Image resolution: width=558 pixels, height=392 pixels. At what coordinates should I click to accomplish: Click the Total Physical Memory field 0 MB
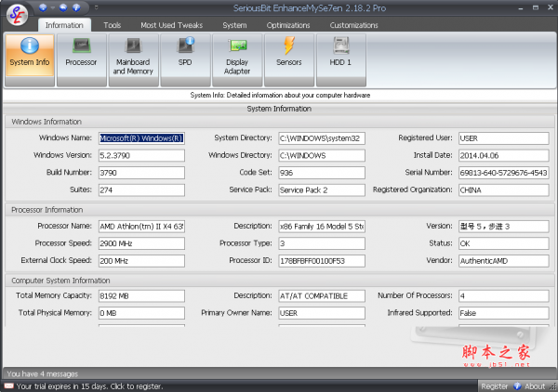pyautogui.click(x=141, y=313)
